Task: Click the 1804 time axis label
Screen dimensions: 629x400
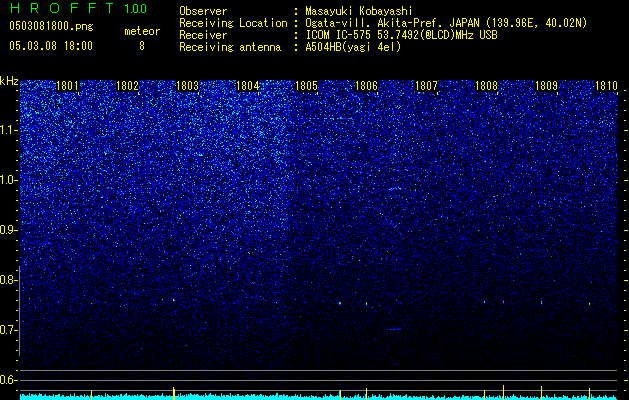Action: coord(248,86)
